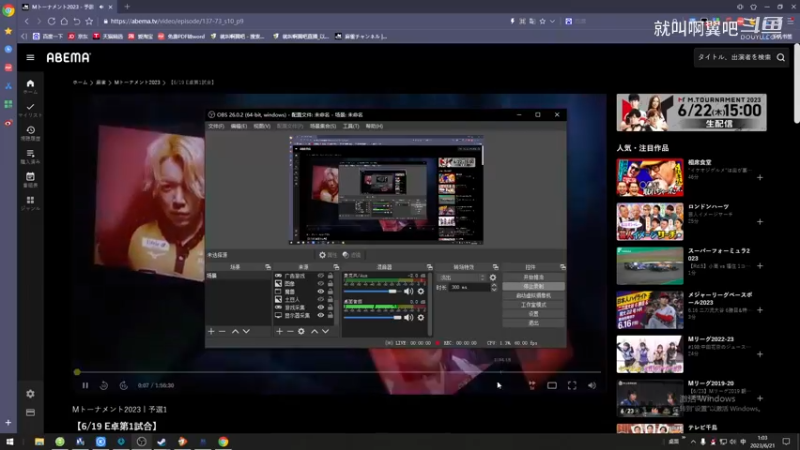Enter fullscreen on the ABEMA player

coord(572,385)
